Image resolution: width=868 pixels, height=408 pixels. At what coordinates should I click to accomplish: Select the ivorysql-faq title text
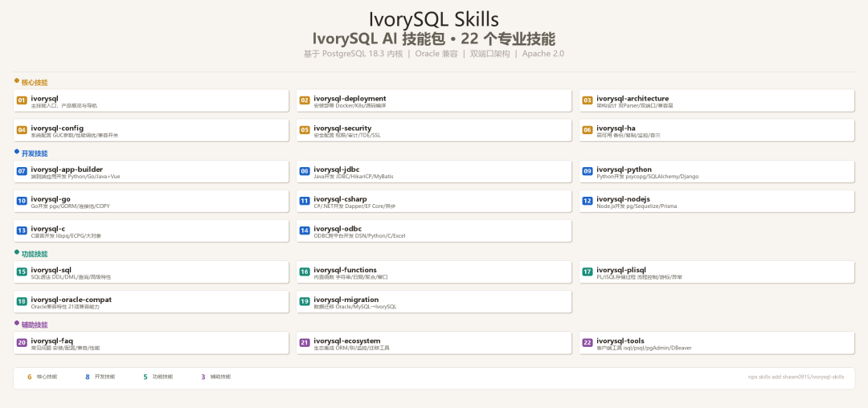(x=52, y=341)
